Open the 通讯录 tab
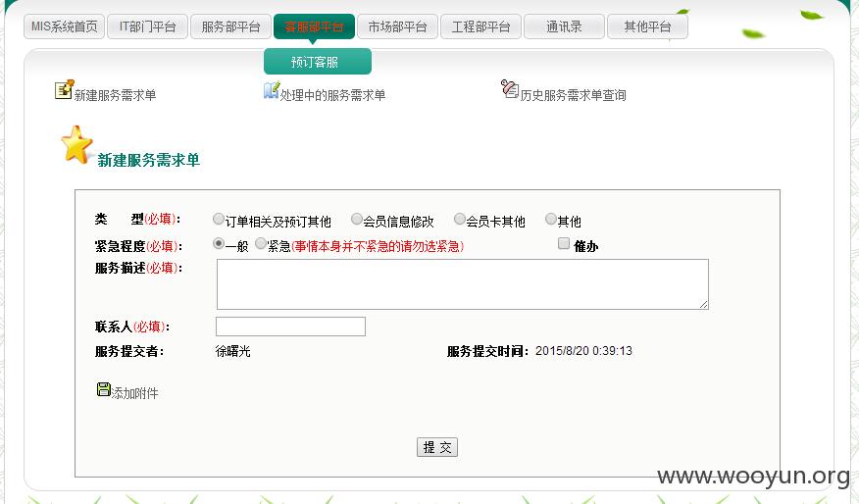 click(x=564, y=26)
